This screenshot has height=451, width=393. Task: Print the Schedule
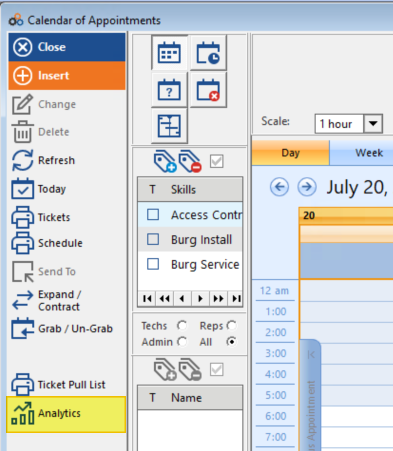tap(47, 243)
